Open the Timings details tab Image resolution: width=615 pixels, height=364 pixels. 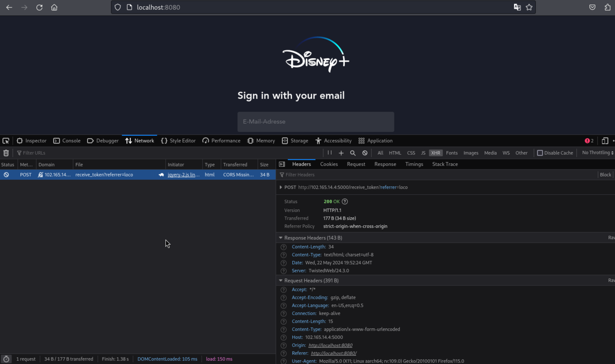(x=414, y=164)
